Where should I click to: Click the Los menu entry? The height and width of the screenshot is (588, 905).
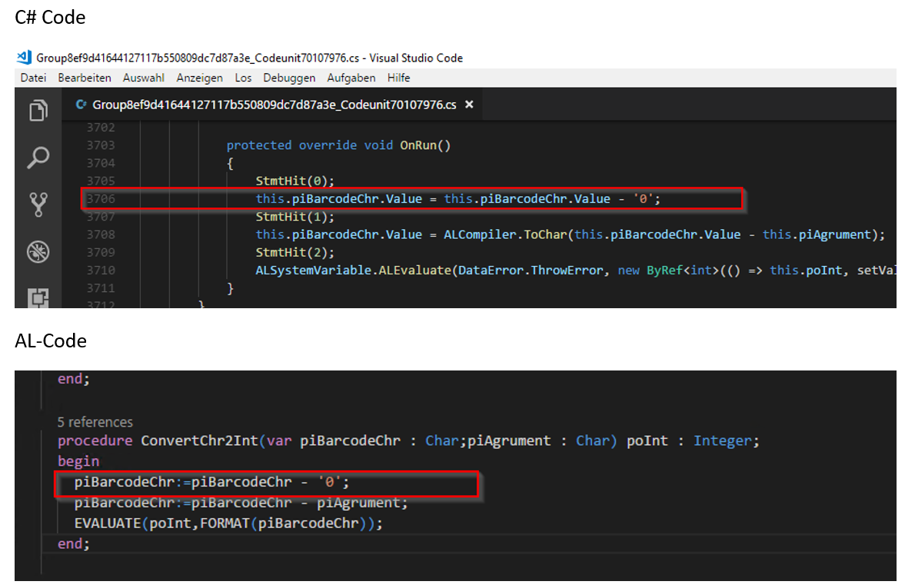pos(243,78)
